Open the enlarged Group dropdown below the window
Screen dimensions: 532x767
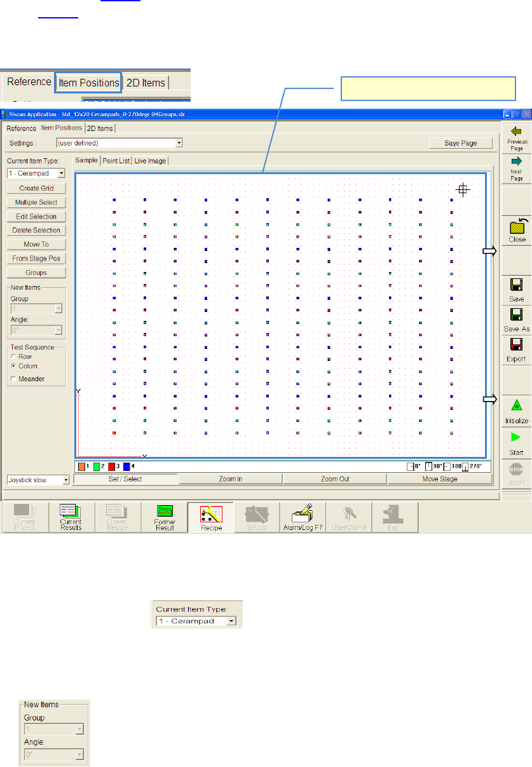tap(53, 728)
